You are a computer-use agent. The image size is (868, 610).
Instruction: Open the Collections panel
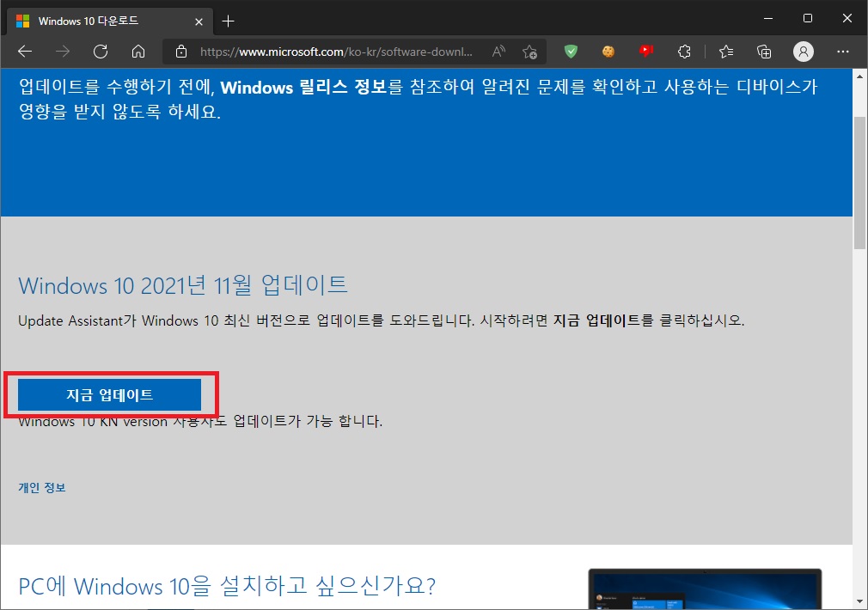coord(764,52)
